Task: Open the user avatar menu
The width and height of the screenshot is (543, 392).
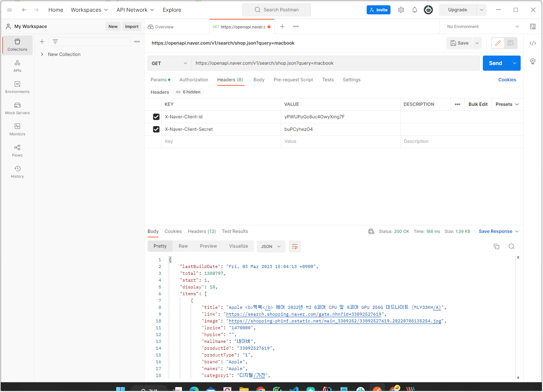Action: click(428, 10)
